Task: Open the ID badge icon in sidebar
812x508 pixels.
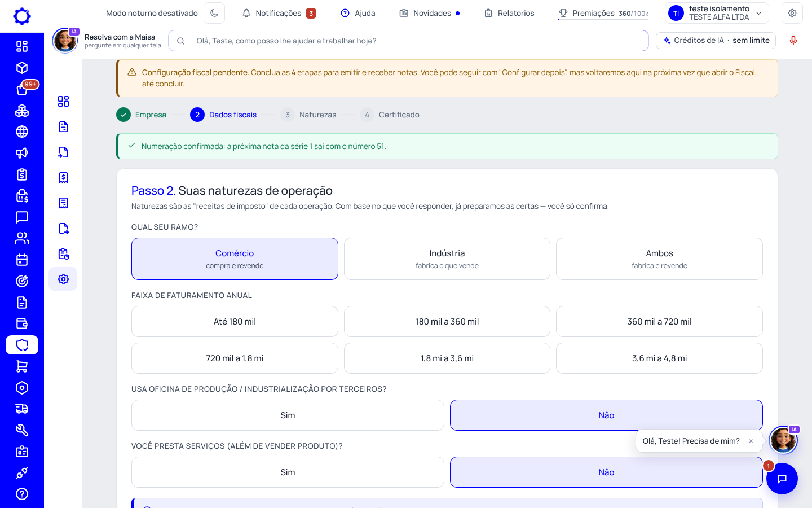Action: (x=22, y=452)
